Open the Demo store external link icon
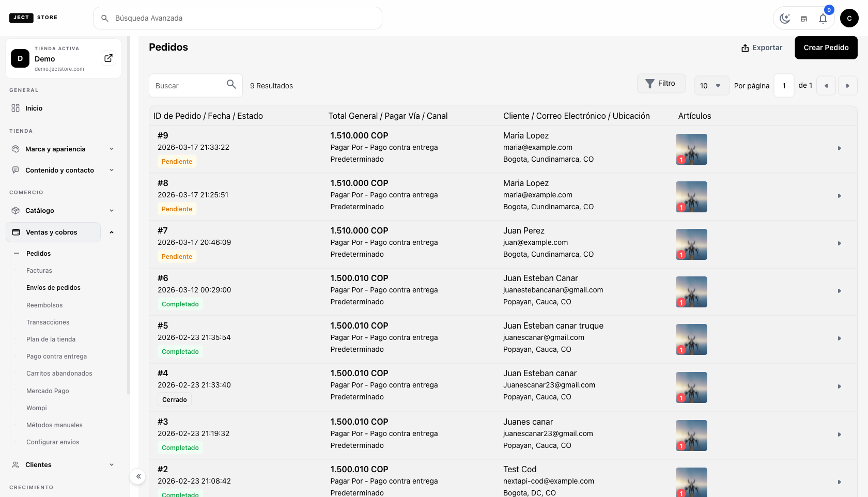 [109, 58]
